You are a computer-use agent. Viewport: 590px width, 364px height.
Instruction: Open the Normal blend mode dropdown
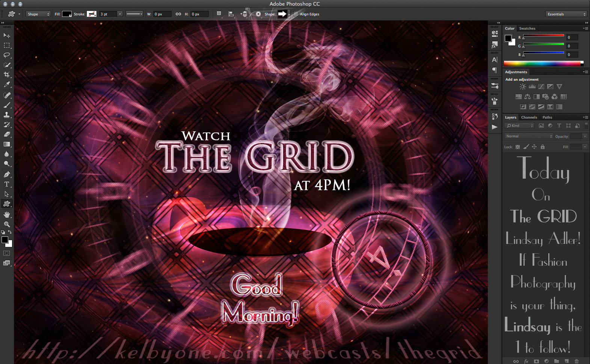[529, 136]
